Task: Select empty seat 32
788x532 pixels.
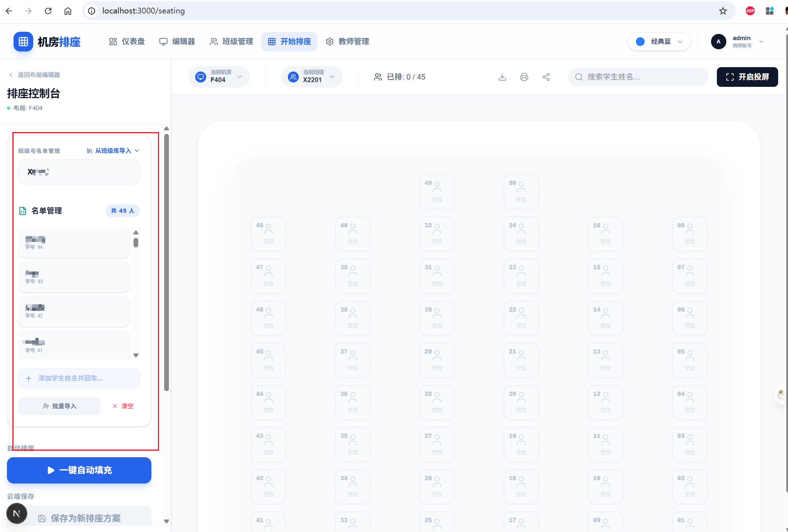Action: coord(437,234)
